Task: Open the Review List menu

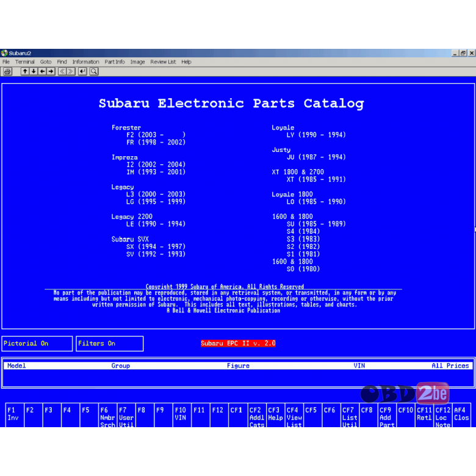Action: [163, 62]
